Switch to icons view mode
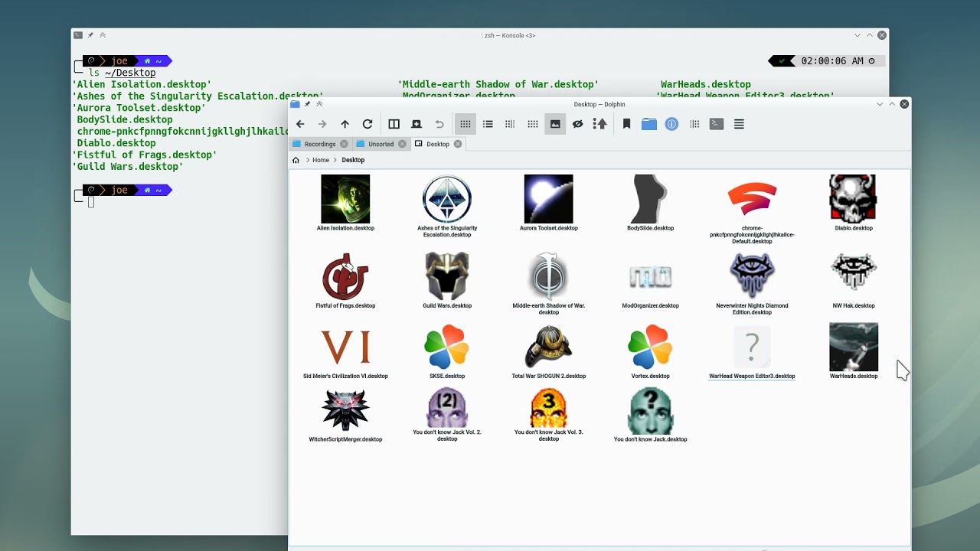Image resolution: width=980 pixels, height=551 pixels. tap(465, 124)
